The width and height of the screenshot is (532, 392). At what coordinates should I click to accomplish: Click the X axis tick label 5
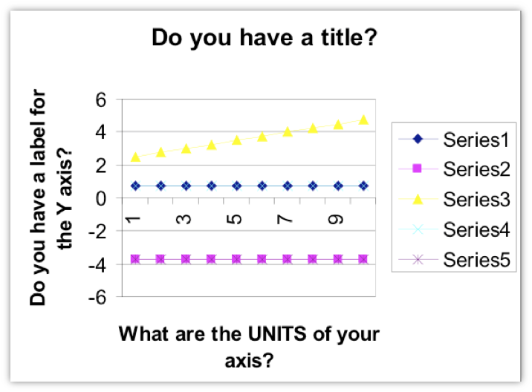click(234, 219)
